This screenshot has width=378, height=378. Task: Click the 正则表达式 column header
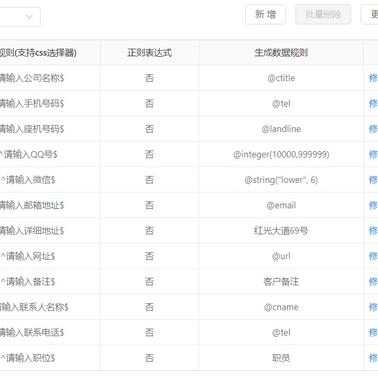click(x=149, y=53)
